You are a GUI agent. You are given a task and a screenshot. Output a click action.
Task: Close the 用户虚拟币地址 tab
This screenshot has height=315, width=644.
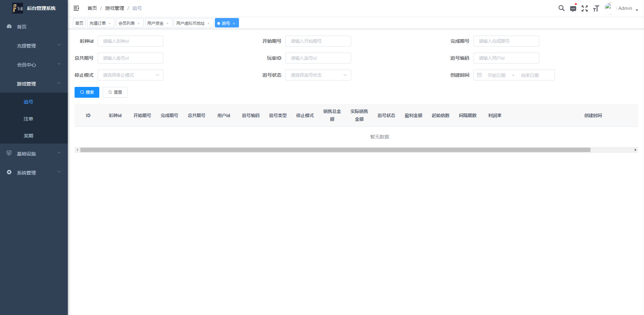pyautogui.click(x=208, y=23)
